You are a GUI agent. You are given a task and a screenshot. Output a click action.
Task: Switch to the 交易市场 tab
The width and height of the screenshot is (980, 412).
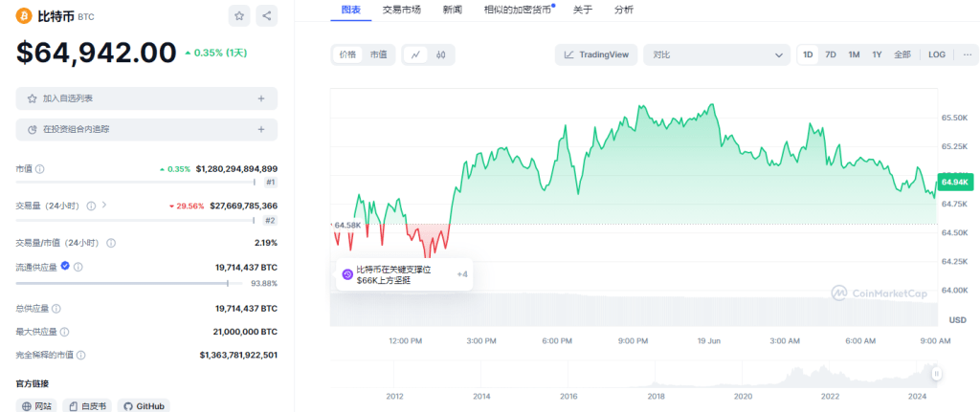(x=401, y=10)
